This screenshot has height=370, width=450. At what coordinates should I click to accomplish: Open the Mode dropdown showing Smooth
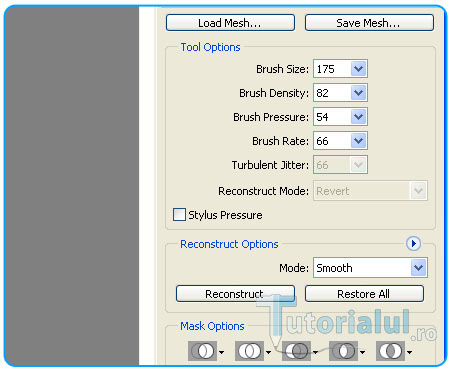pyautogui.click(x=370, y=267)
